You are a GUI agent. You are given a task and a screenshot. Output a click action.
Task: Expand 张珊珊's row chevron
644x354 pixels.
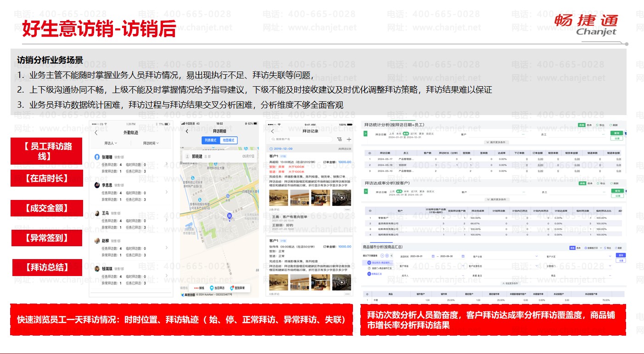point(167,164)
